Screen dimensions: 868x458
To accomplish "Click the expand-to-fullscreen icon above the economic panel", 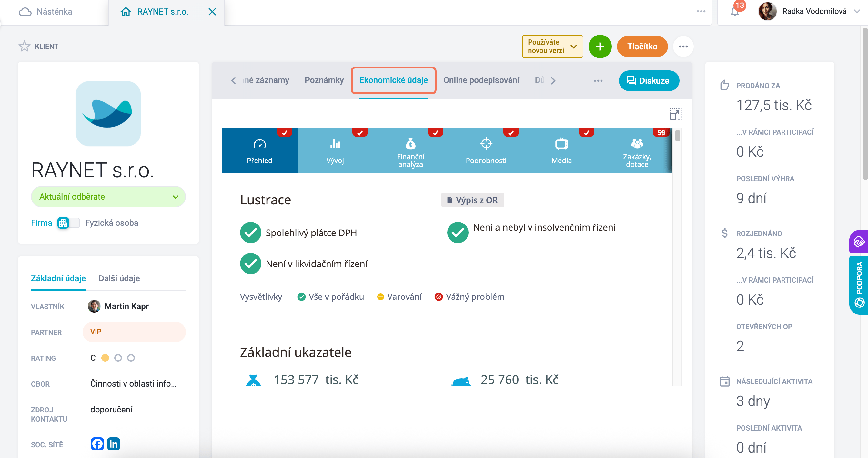I will 675,114.
